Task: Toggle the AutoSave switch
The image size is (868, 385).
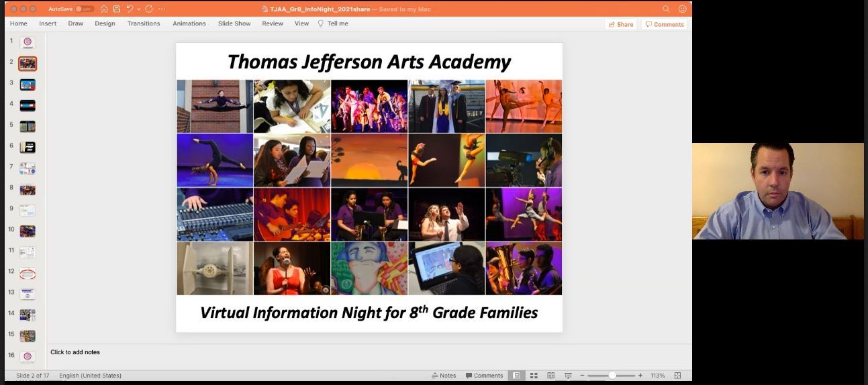Action: (x=85, y=9)
